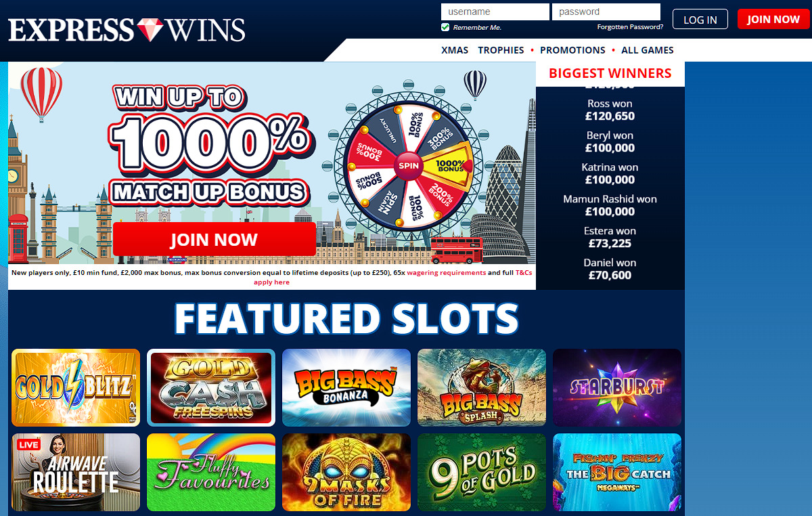
Task: Browse All Games from the menu
Action: click(648, 50)
